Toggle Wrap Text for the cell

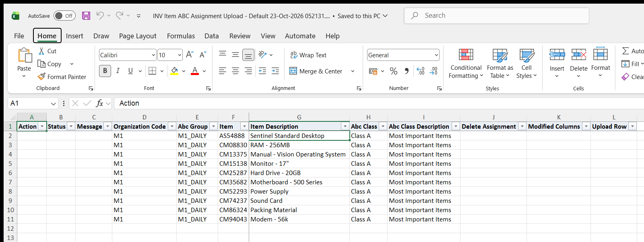308,55
